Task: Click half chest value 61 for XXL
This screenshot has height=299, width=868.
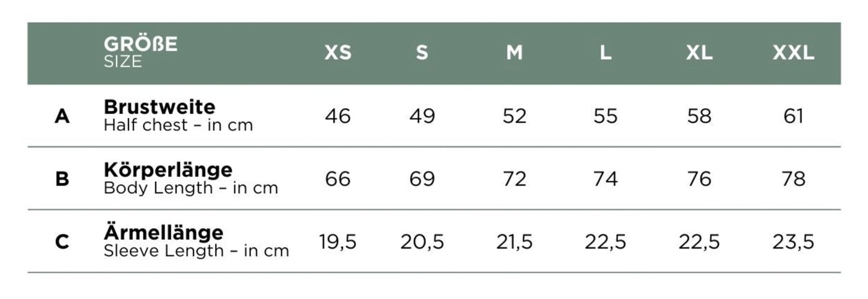Action: (x=794, y=116)
